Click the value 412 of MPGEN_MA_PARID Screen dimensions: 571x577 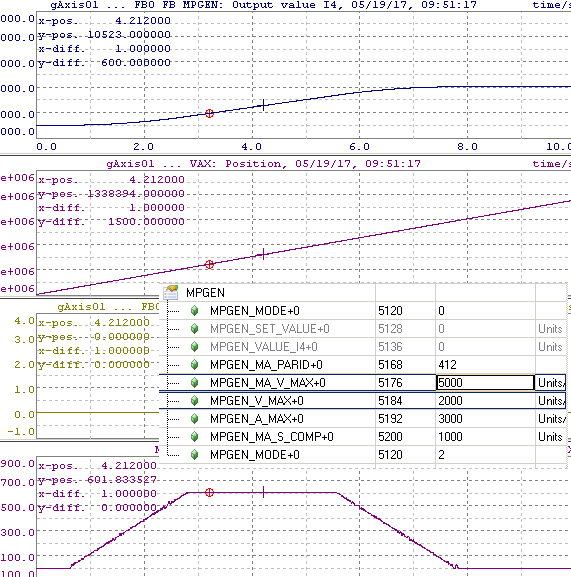[447, 365]
